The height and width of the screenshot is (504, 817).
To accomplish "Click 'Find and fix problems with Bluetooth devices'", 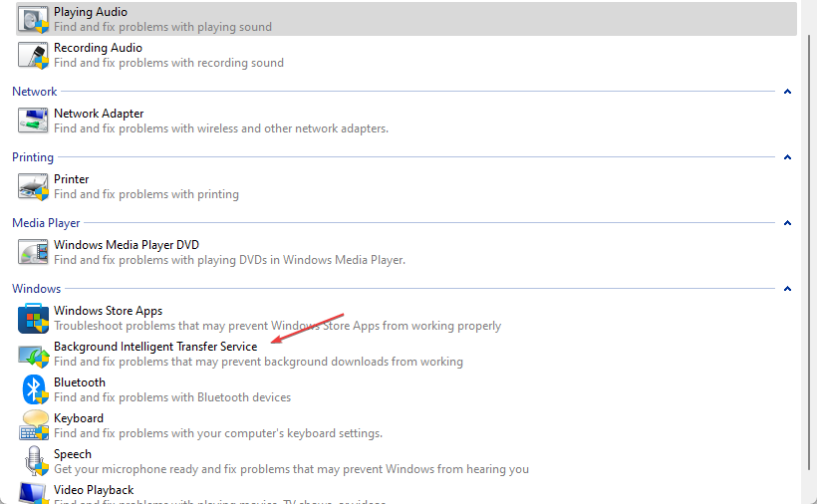I will (x=172, y=397).
